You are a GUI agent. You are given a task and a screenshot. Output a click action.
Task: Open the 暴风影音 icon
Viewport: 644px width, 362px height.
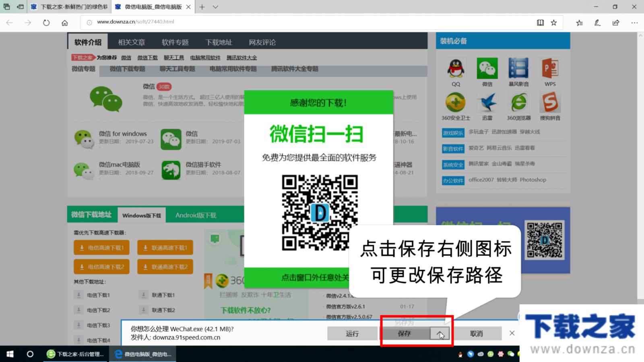[518, 68]
